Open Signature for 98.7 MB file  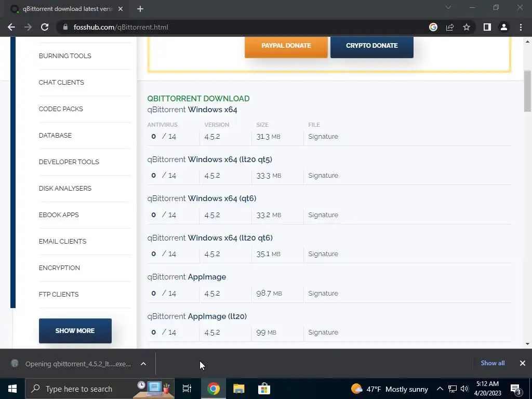(x=323, y=293)
